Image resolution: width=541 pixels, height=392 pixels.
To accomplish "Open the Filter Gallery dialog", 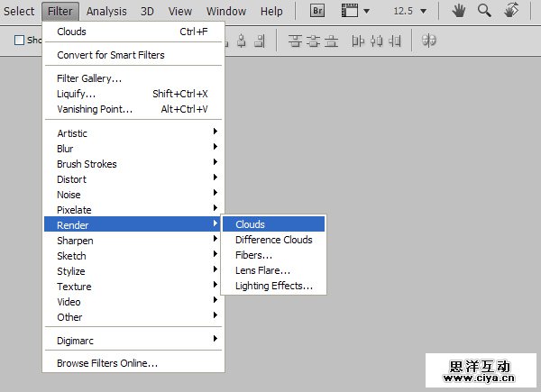I will pos(89,78).
